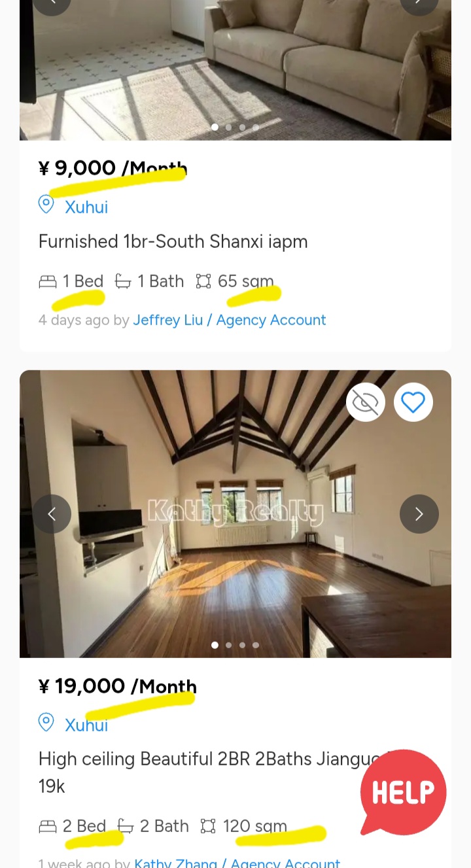This screenshot has height=868, width=471.
Task: Hide the ¥19,000 listing with eye-slash icon
Action: tap(366, 402)
